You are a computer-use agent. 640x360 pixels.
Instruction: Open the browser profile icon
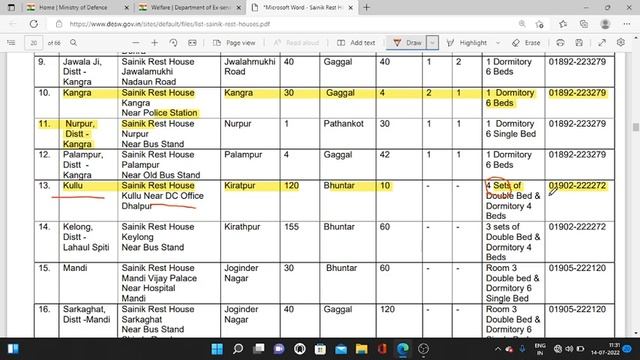click(605, 24)
